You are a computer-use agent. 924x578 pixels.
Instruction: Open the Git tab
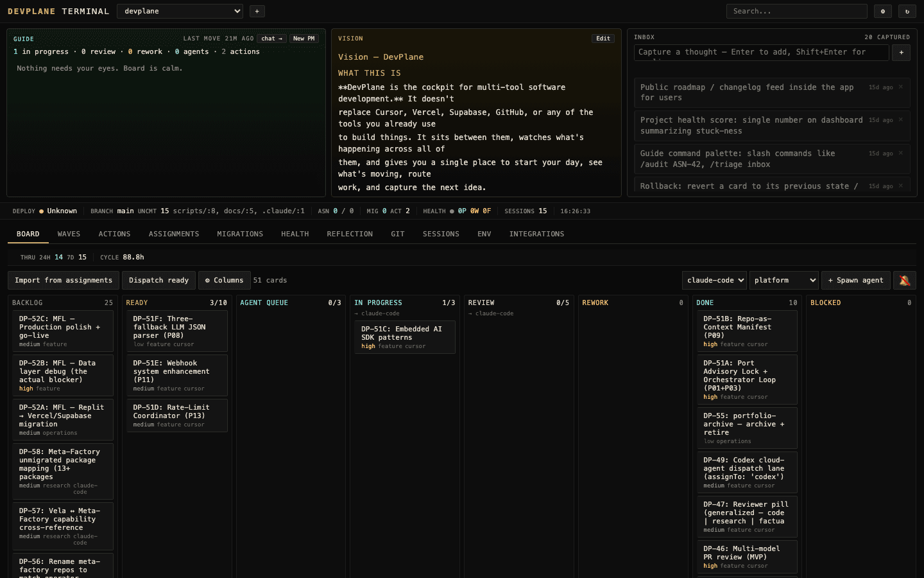398,234
